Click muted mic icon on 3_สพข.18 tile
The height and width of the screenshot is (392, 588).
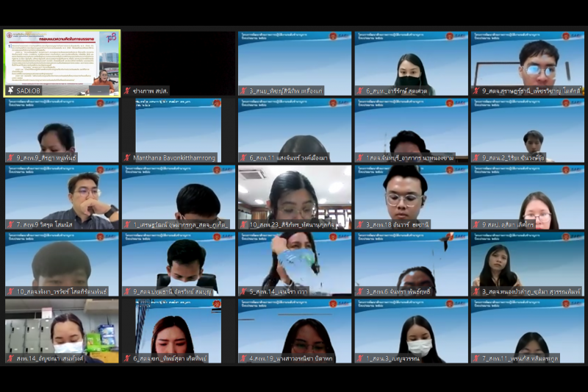(359, 224)
